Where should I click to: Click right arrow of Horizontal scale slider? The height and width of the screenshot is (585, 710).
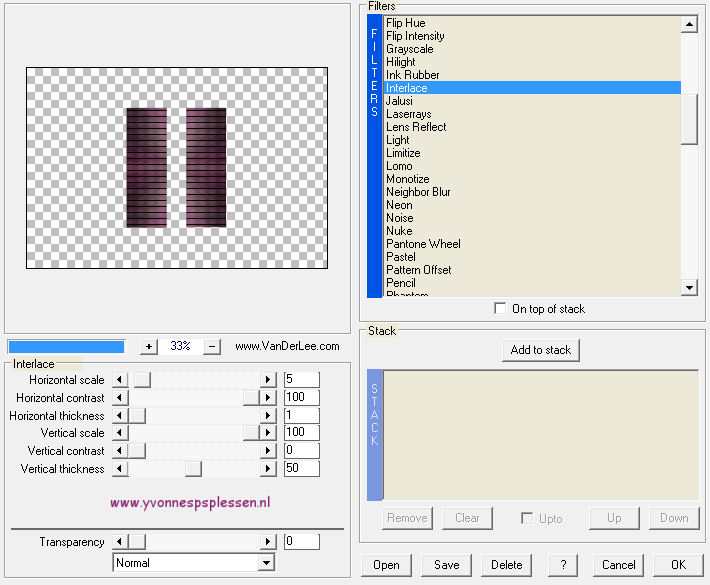click(268, 379)
